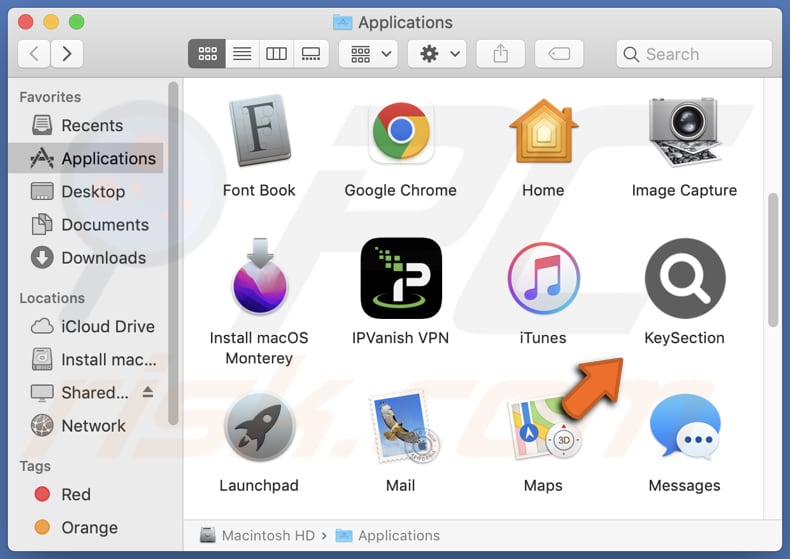The height and width of the screenshot is (559, 790).
Task: Click Applications in the path bar
Action: tap(388, 535)
